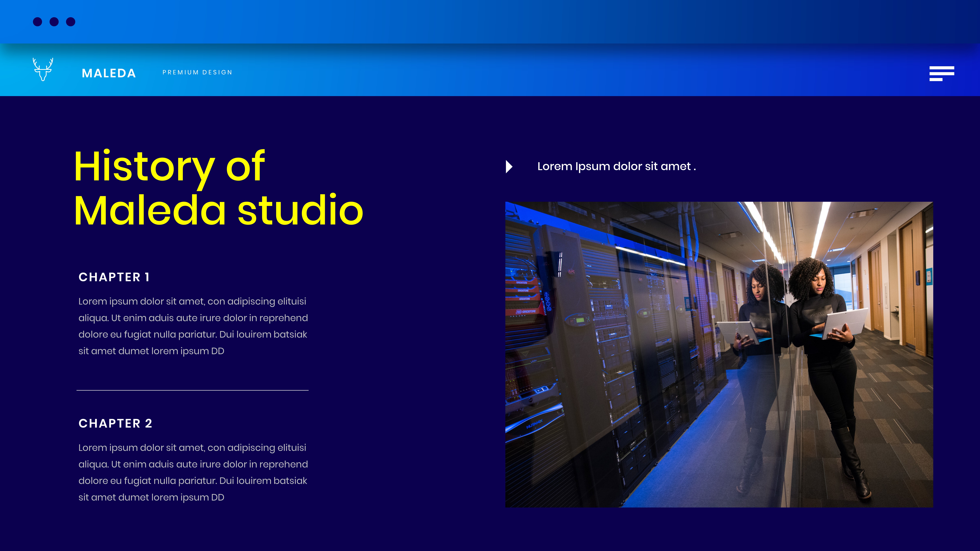Click the rightmost of the three window dots
The width and height of the screenshot is (980, 551).
click(71, 22)
